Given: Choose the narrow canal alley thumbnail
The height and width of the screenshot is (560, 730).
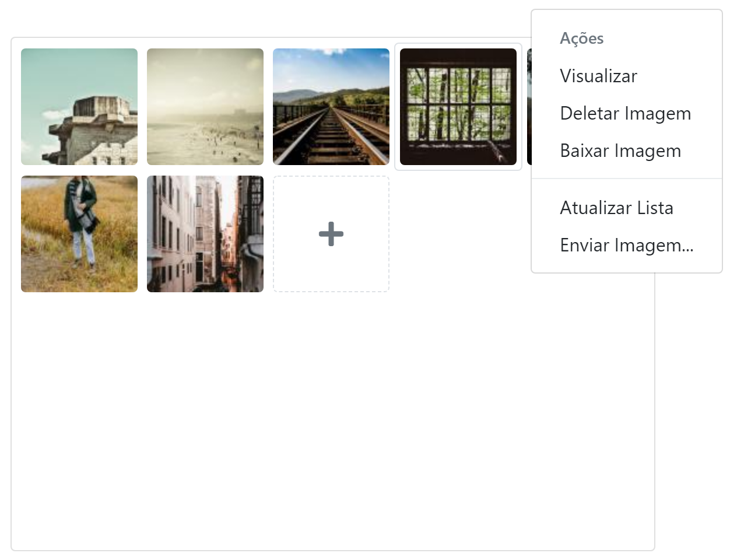Looking at the screenshot, I should point(205,234).
